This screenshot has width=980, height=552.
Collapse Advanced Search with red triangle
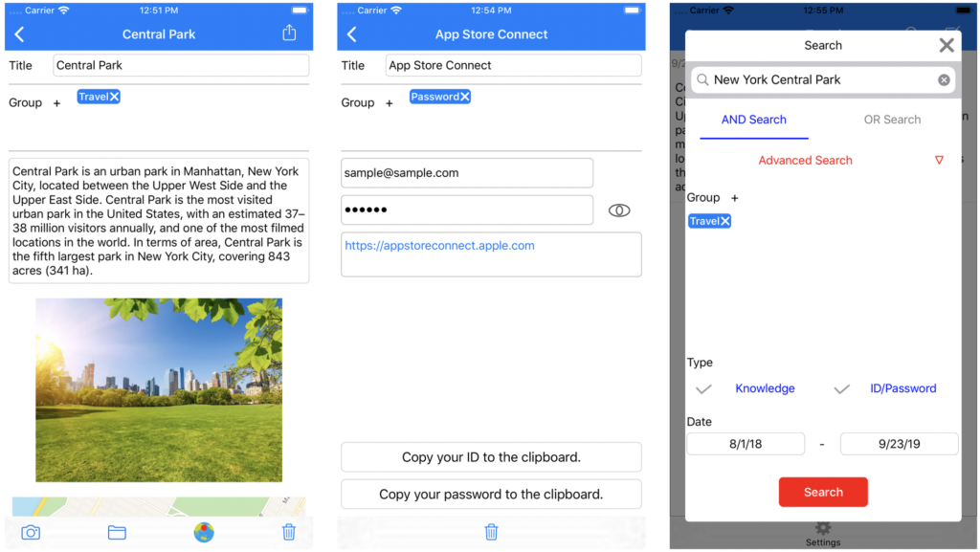939,161
